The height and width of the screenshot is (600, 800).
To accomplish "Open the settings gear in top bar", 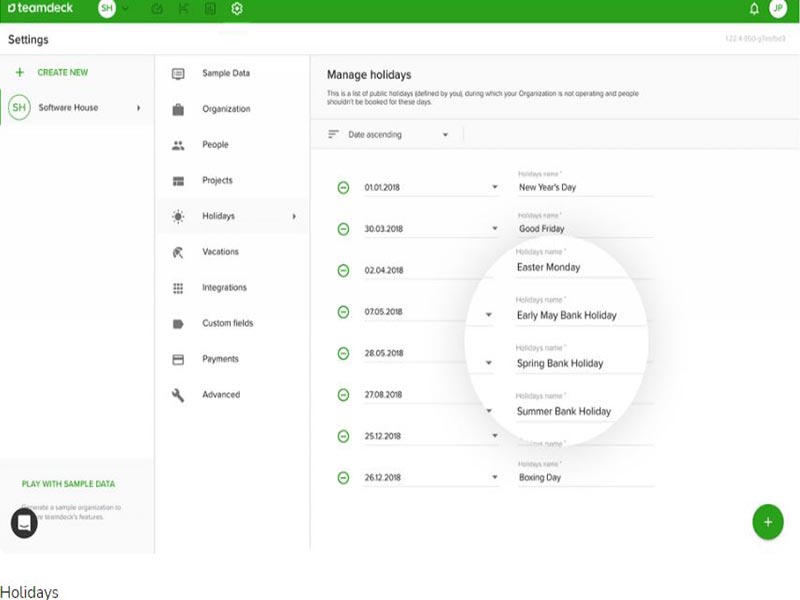I will click(237, 9).
